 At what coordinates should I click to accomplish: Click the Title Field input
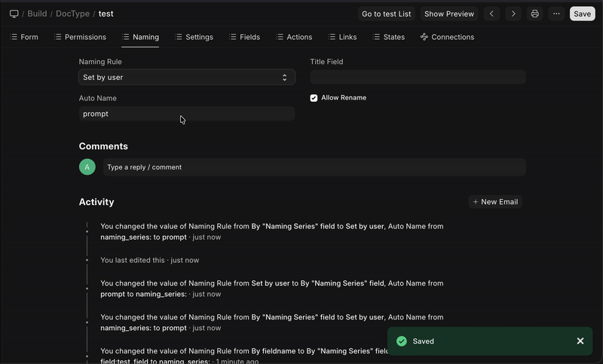(418, 78)
